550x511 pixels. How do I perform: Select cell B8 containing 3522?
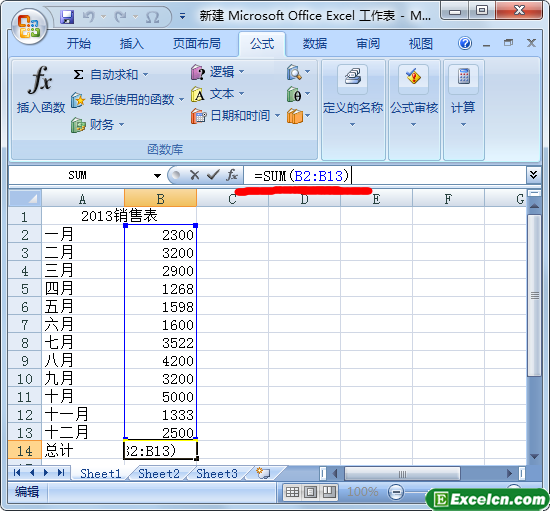[160, 343]
